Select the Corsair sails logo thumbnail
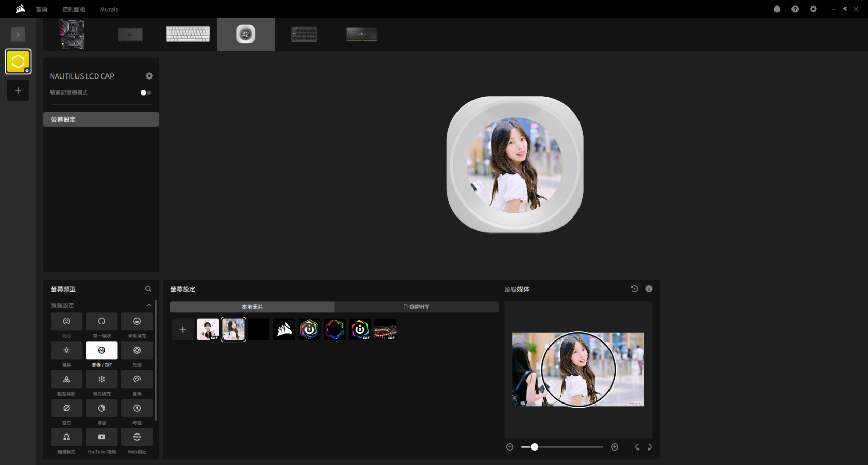 pos(284,330)
